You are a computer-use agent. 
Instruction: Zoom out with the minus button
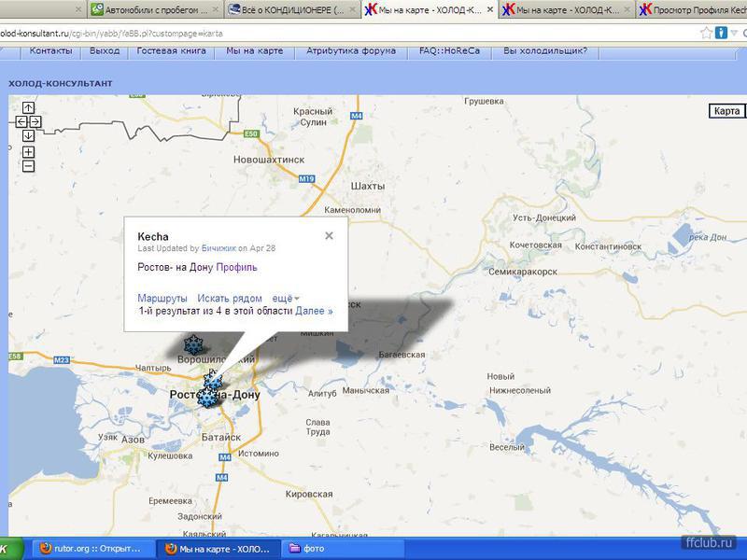point(29,166)
